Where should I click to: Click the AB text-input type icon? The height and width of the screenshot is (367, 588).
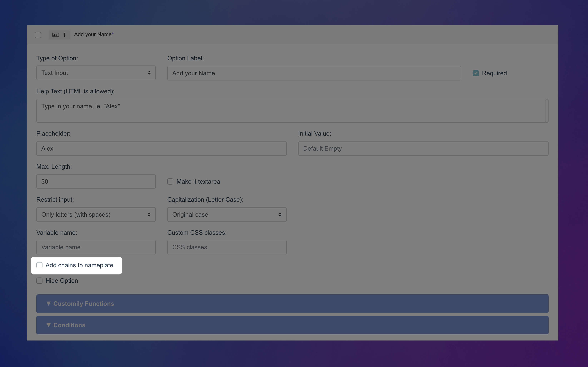tap(55, 35)
